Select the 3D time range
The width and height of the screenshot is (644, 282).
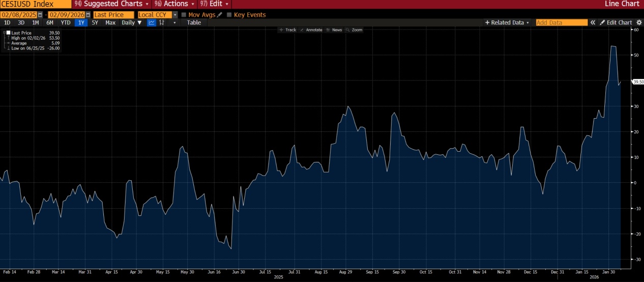point(21,22)
